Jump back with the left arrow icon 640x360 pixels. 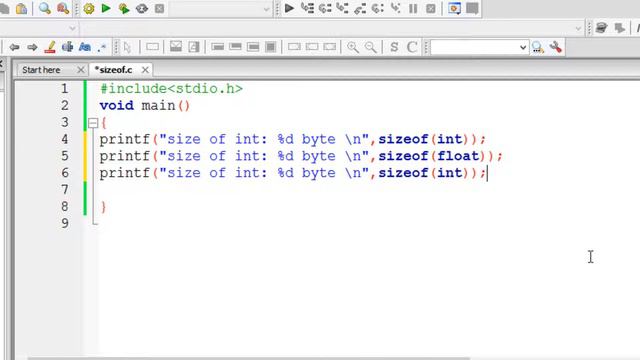click(14, 47)
